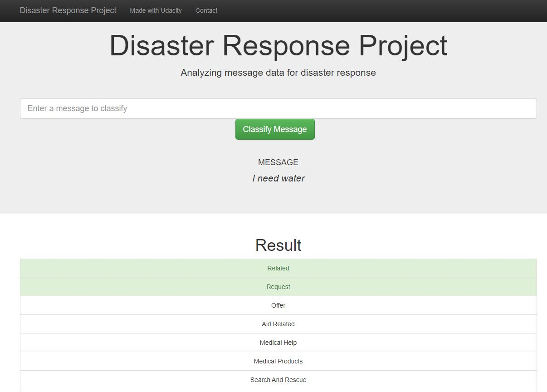Select the highlighted Request result row
The width and height of the screenshot is (547, 392).
coord(278,287)
